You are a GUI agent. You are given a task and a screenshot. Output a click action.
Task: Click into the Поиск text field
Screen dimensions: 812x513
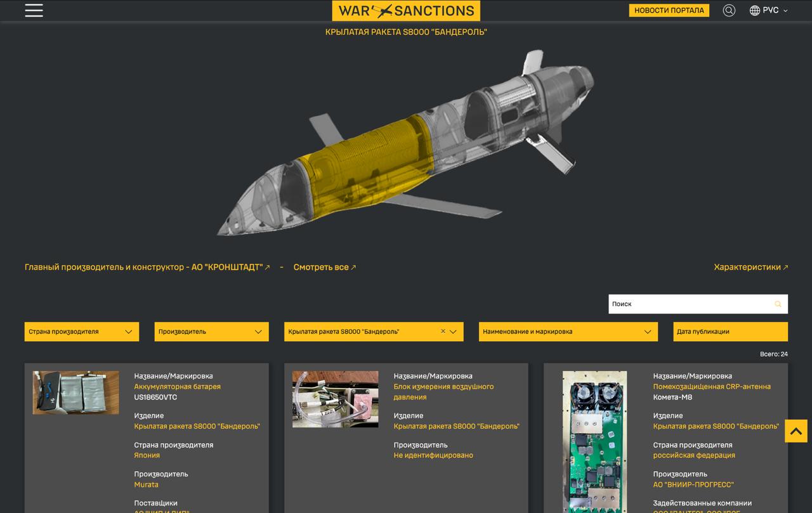pos(688,304)
